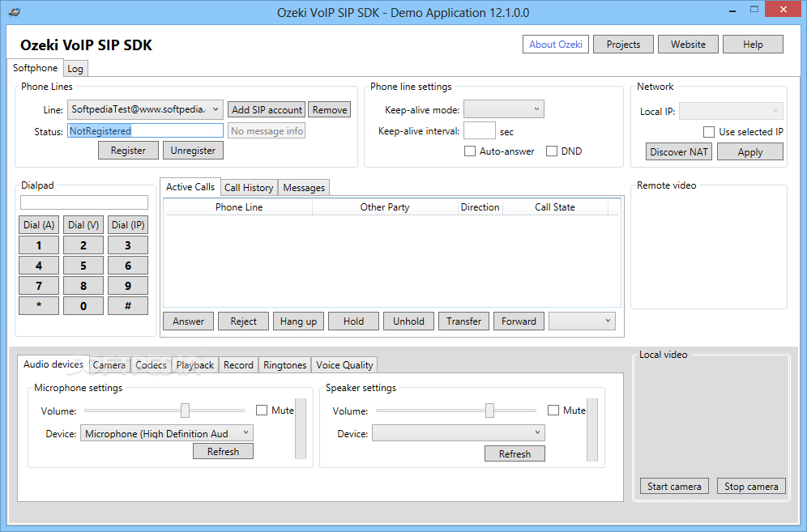Click the Stop camera button

(x=751, y=486)
